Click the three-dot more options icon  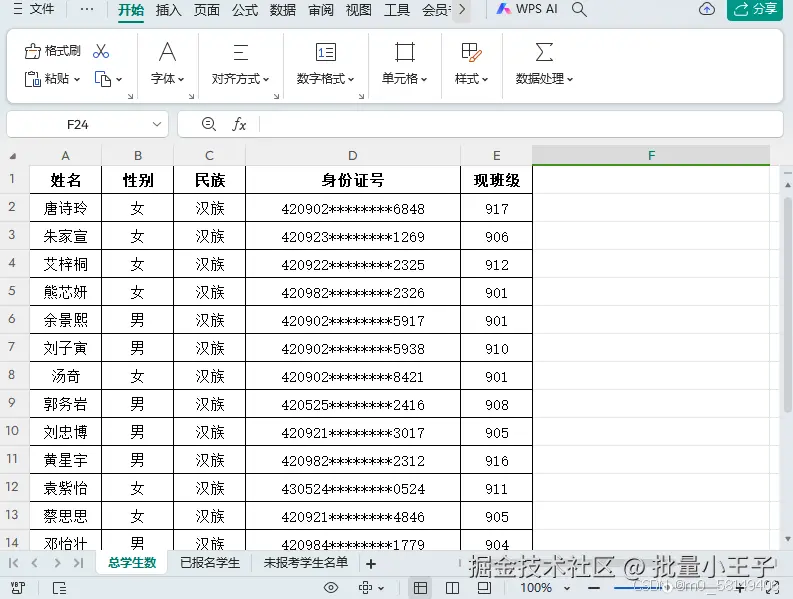pyautogui.click(x=87, y=9)
